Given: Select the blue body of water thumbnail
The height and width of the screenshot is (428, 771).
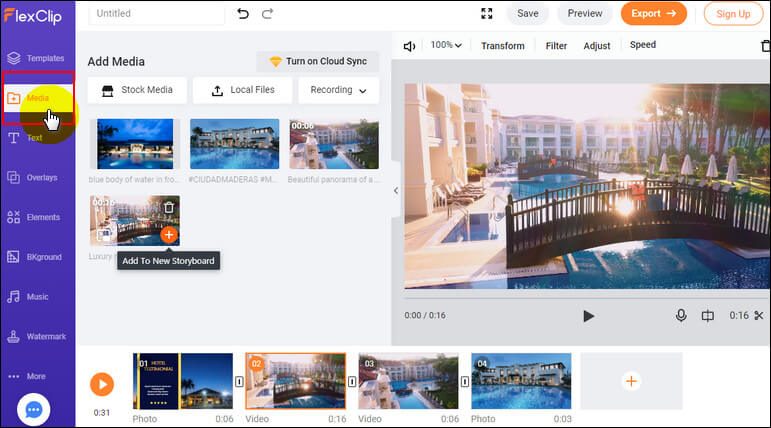Looking at the screenshot, I should pyautogui.click(x=135, y=144).
